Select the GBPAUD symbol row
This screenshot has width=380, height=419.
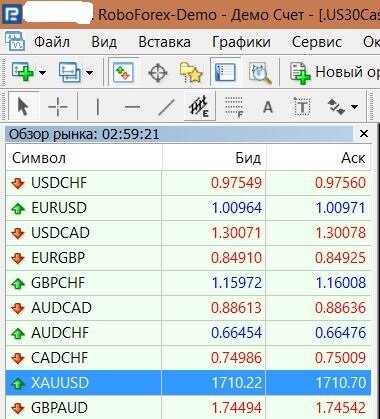coord(188,408)
